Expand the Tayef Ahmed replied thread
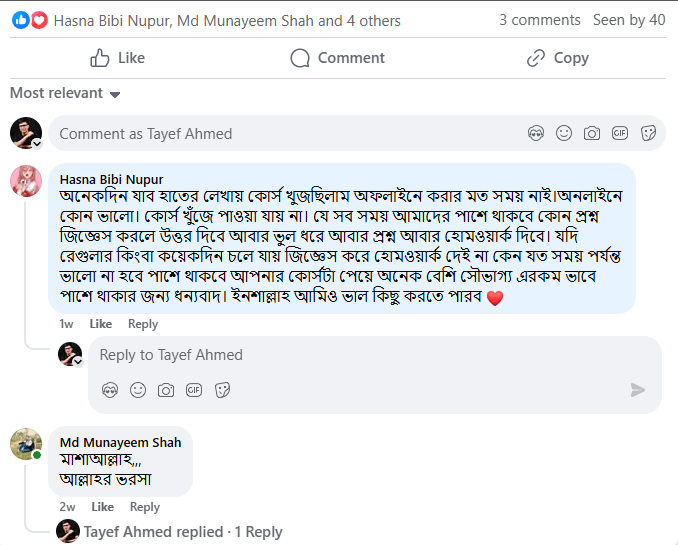Screen dimensions: 678x545 coord(183,532)
